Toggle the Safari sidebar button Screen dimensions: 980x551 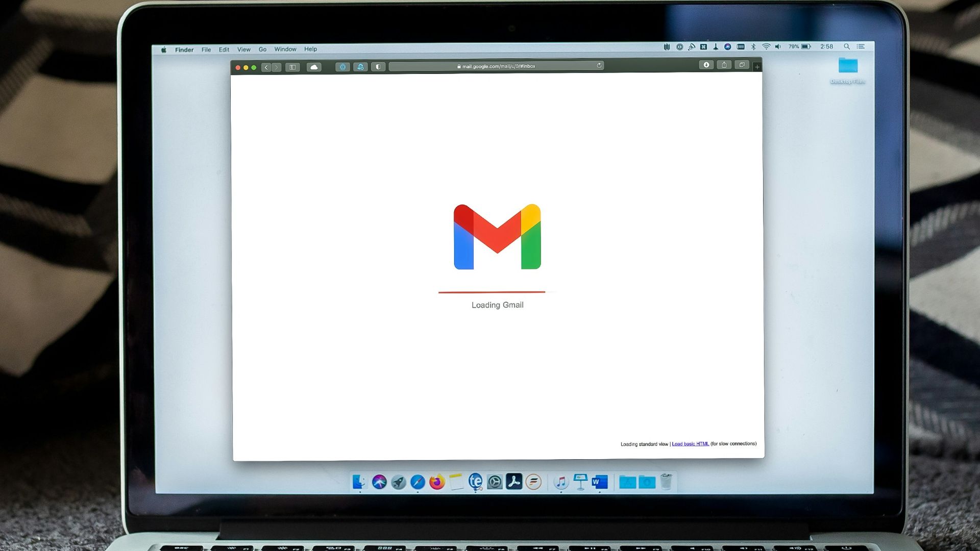pos(292,67)
